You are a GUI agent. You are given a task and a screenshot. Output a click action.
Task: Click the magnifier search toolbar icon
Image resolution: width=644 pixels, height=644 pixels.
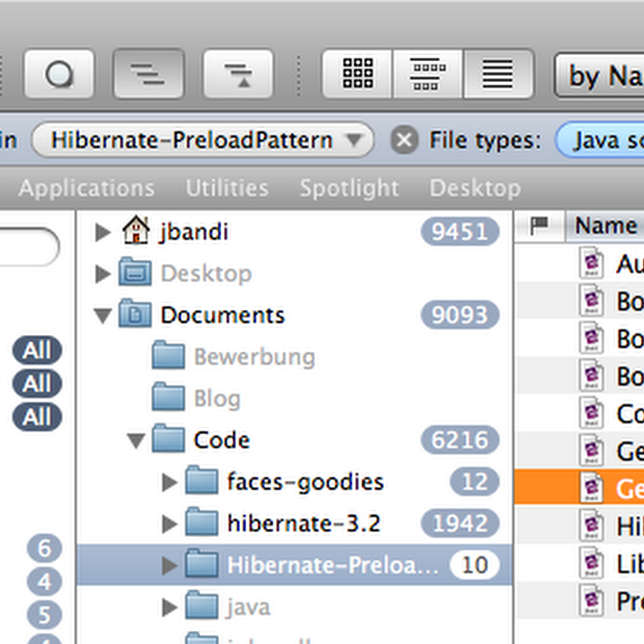(x=59, y=74)
